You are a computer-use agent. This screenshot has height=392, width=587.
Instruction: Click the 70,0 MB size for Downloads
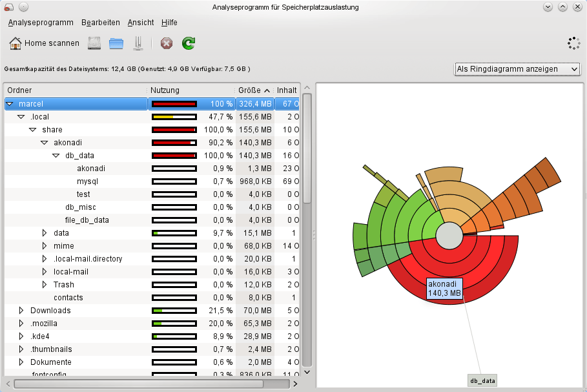258,311
